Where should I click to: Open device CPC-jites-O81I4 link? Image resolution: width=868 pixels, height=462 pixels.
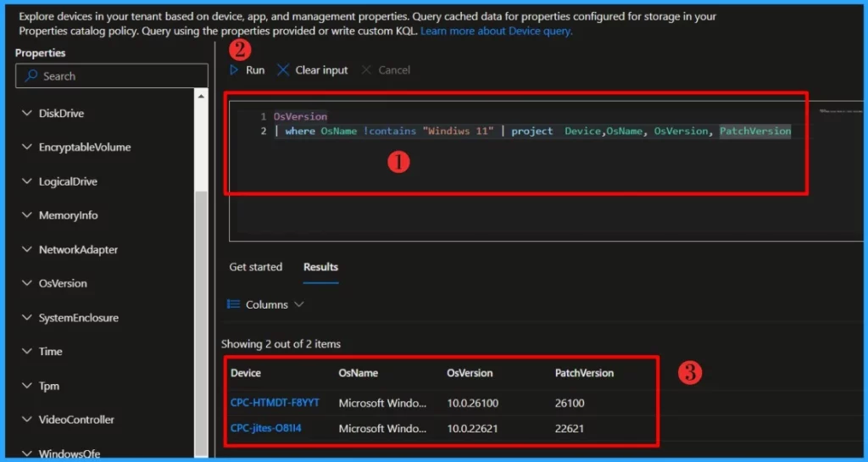(x=266, y=428)
